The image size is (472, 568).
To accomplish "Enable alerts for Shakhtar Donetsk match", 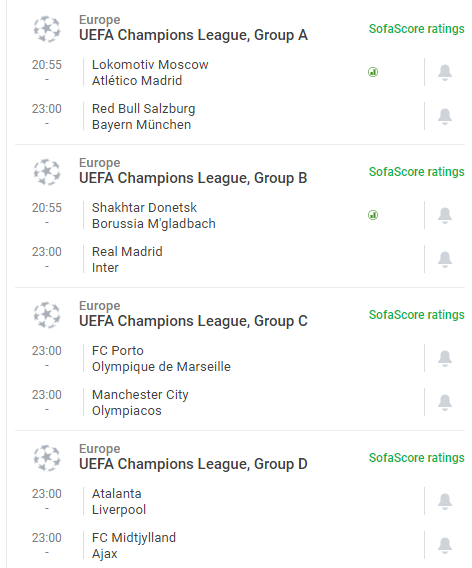I will click(444, 216).
